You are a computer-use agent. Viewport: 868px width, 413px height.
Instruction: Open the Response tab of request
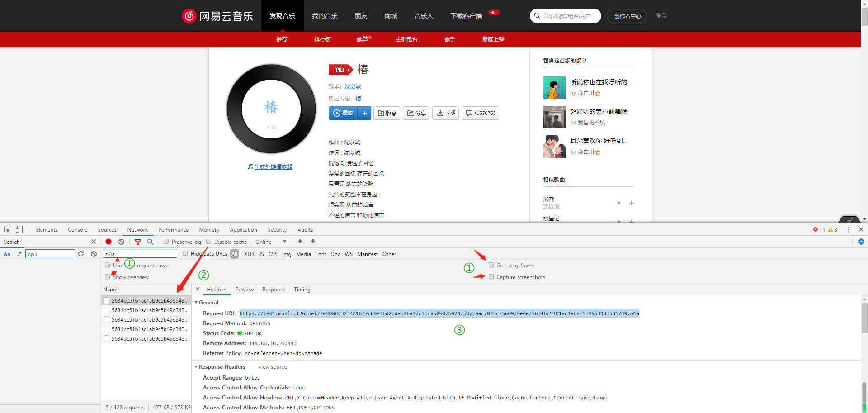(274, 289)
